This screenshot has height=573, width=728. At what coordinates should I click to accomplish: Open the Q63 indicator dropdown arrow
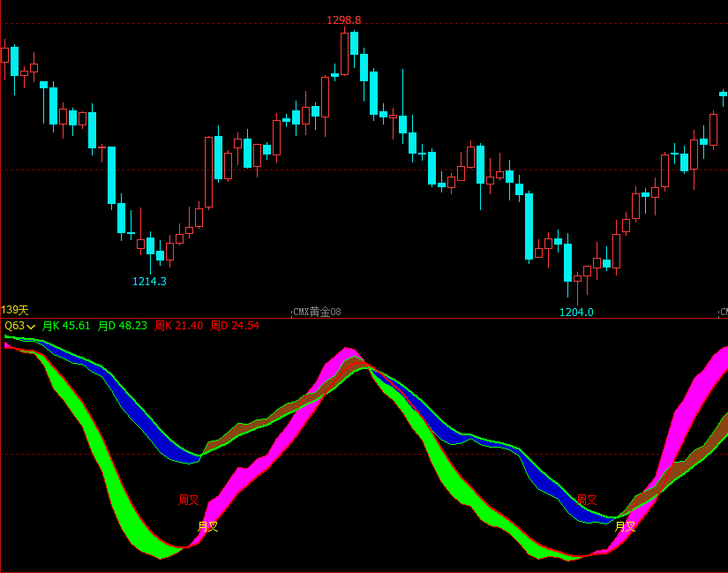click(31, 327)
